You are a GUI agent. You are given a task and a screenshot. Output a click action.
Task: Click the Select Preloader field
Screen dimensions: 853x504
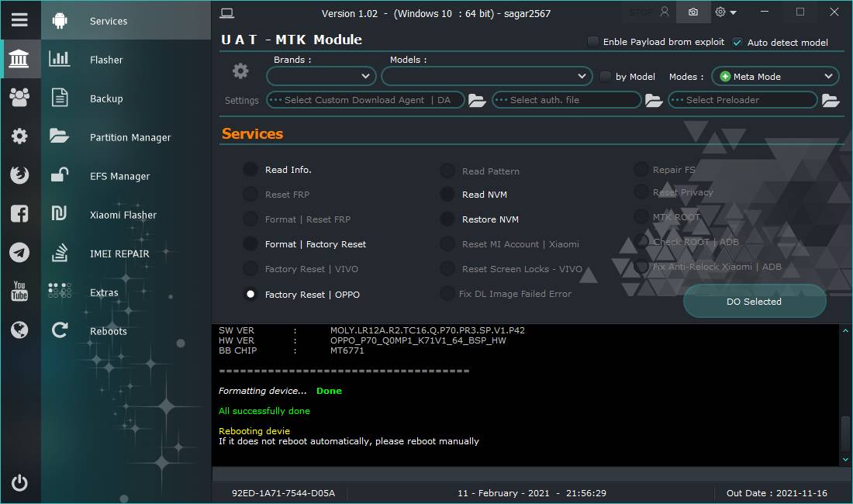(x=743, y=100)
